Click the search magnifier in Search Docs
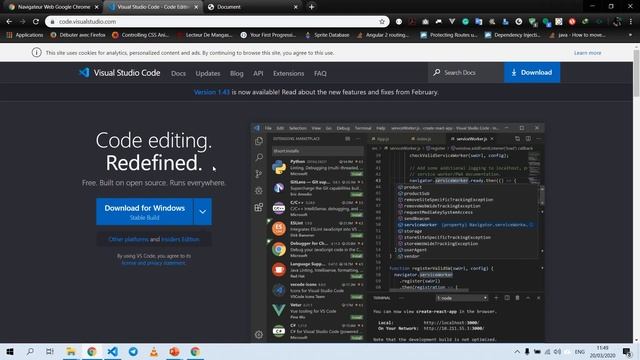Screen dimensions: 640x360 point(436,73)
